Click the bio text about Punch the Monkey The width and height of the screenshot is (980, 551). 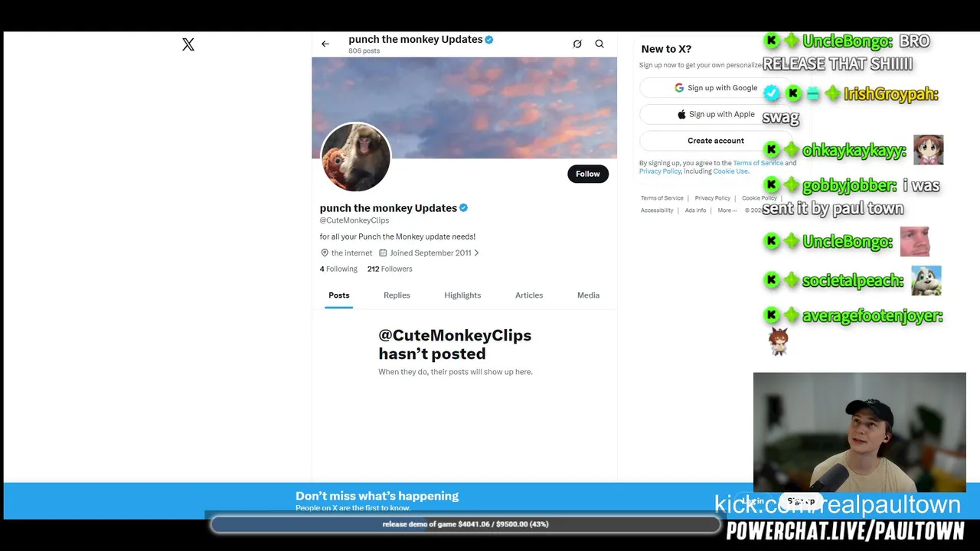click(x=397, y=236)
